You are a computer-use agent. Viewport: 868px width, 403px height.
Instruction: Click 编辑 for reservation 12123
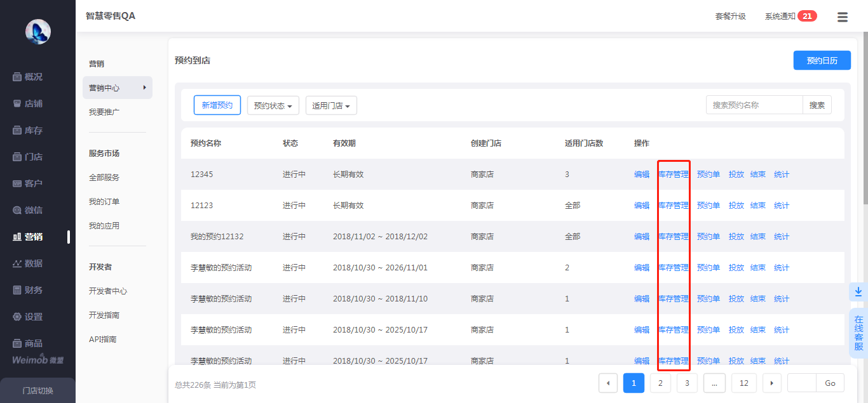point(642,206)
